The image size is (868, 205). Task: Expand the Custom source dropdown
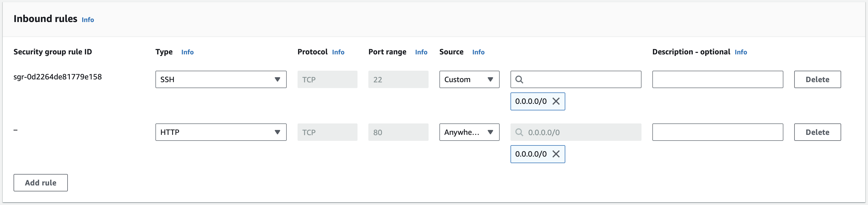(469, 80)
